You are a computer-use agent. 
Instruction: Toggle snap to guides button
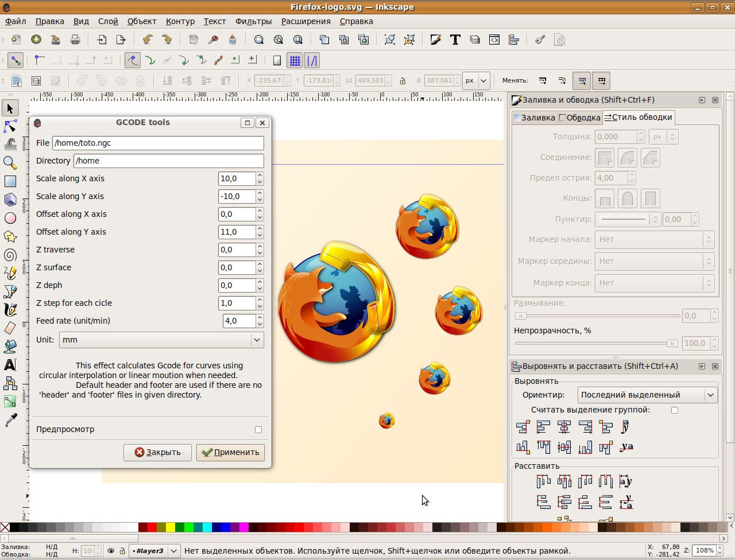click(x=312, y=60)
